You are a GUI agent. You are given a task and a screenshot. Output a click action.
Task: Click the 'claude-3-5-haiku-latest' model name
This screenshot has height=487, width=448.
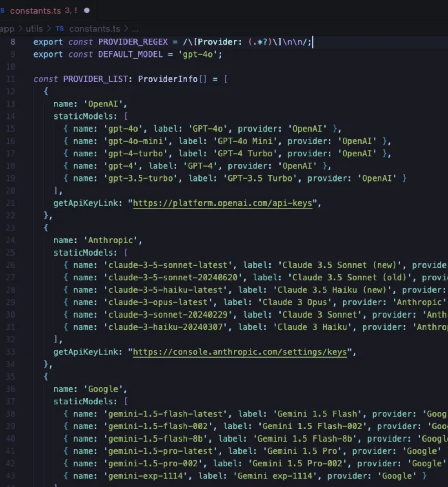click(x=165, y=290)
